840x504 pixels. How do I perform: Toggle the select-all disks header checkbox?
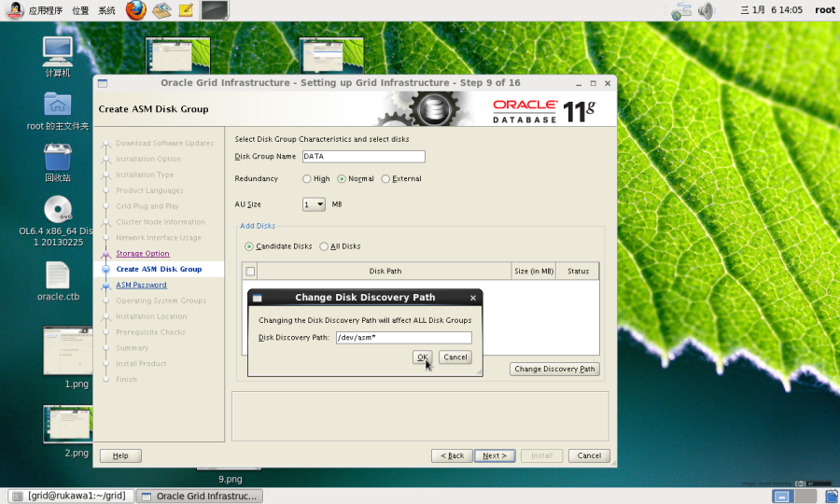[x=250, y=271]
